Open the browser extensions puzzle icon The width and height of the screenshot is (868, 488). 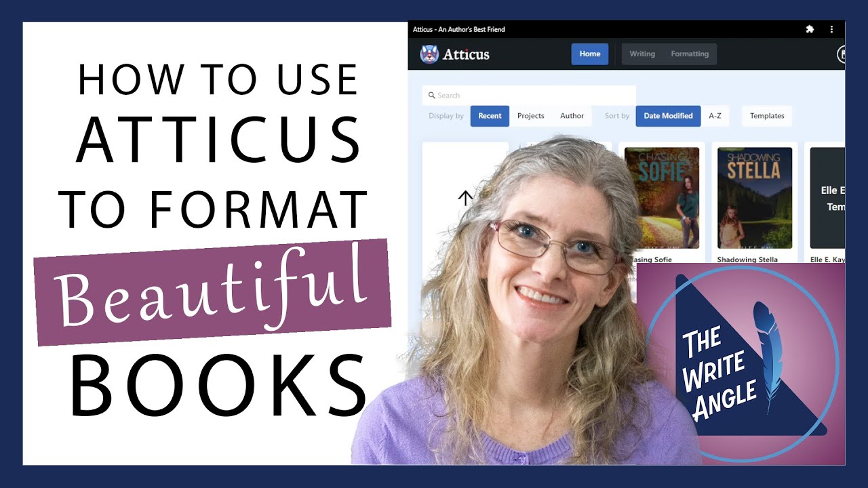(x=810, y=29)
